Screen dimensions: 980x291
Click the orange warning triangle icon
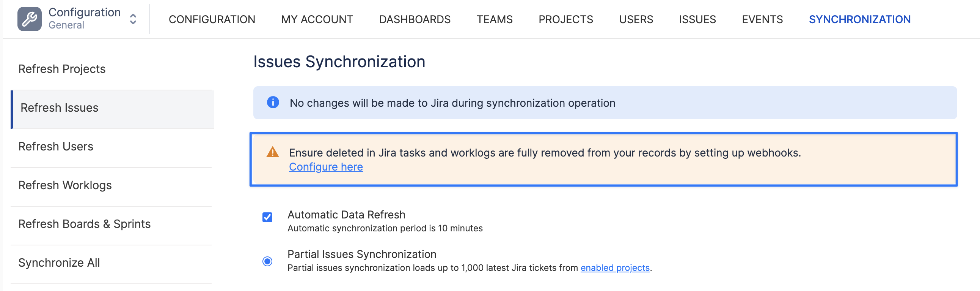(272, 152)
